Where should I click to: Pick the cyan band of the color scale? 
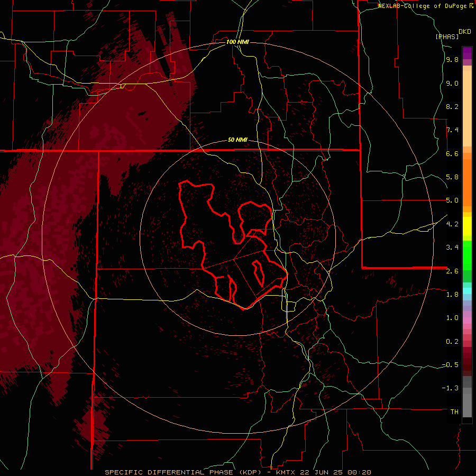click(467, 291)
